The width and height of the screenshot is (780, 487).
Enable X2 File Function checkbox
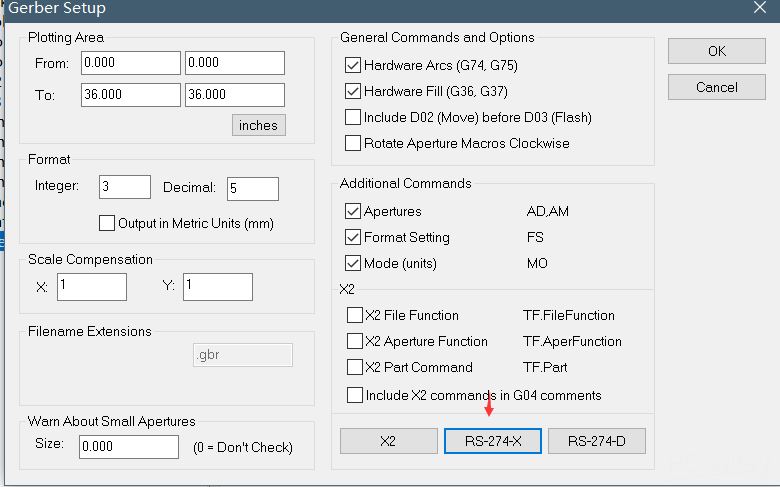coord(355,315)
